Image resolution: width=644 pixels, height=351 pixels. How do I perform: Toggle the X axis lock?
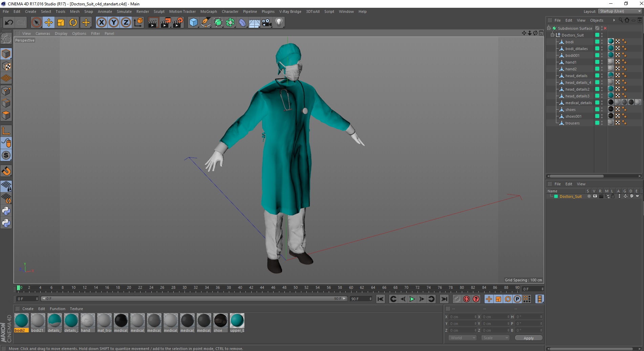coord(101,23)
